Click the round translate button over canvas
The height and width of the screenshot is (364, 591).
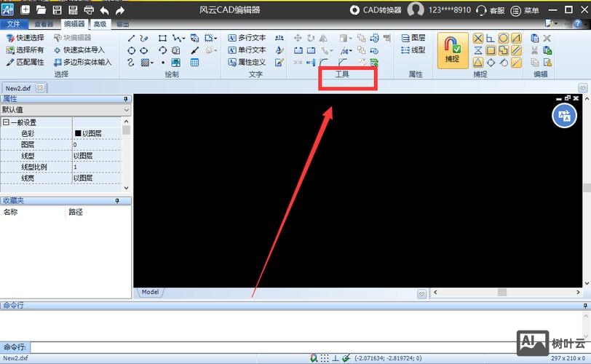[x=564, y=116]
